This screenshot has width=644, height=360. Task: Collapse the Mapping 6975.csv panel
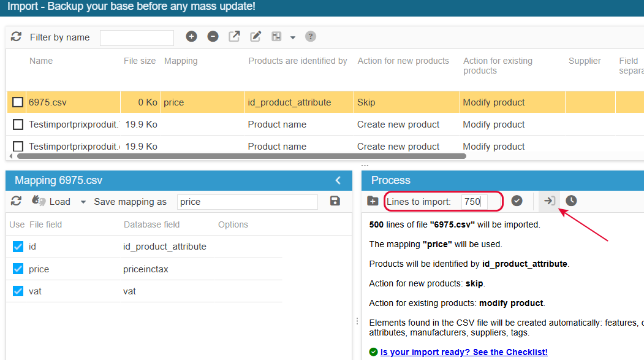click(338, 180)
